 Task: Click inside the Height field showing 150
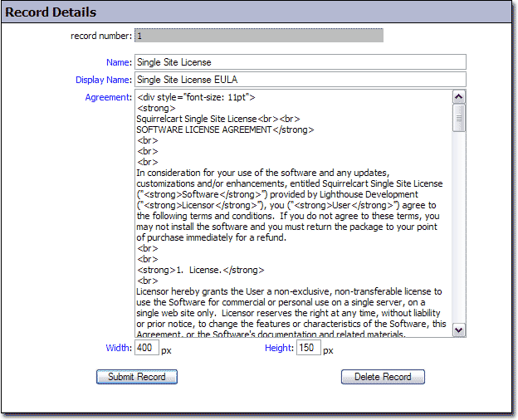(307, 349)
